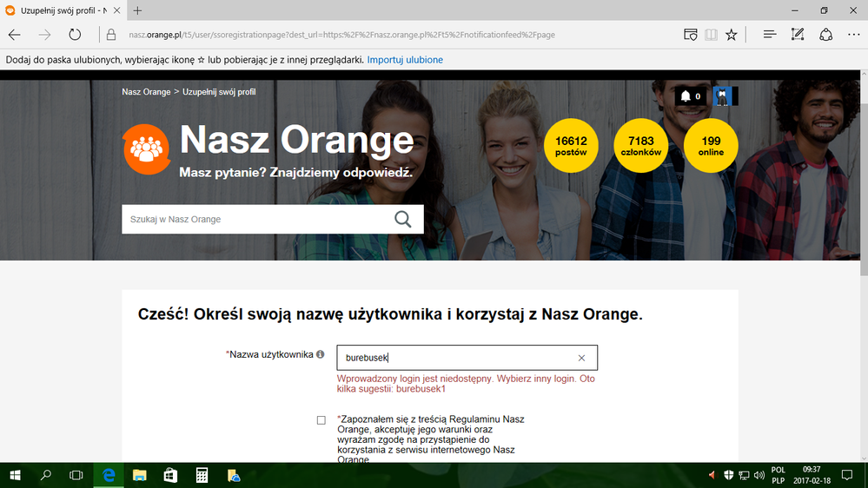Click the search magnifier in Nasz Orange
868x488 pixels.
(x=402, y=219)
